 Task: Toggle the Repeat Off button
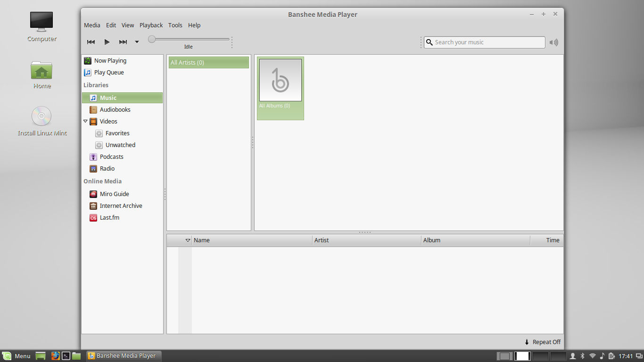[x=543, y=342]
